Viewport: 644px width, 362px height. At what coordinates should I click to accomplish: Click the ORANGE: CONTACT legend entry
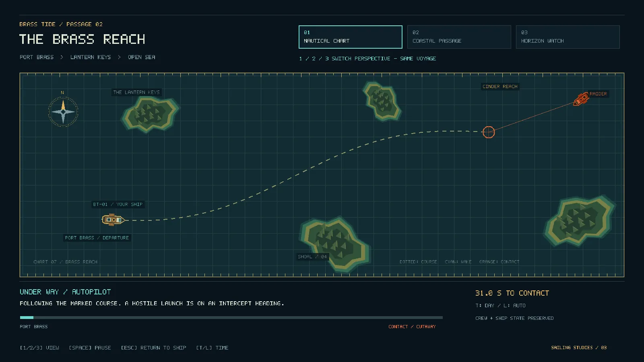tap(499, 262)
